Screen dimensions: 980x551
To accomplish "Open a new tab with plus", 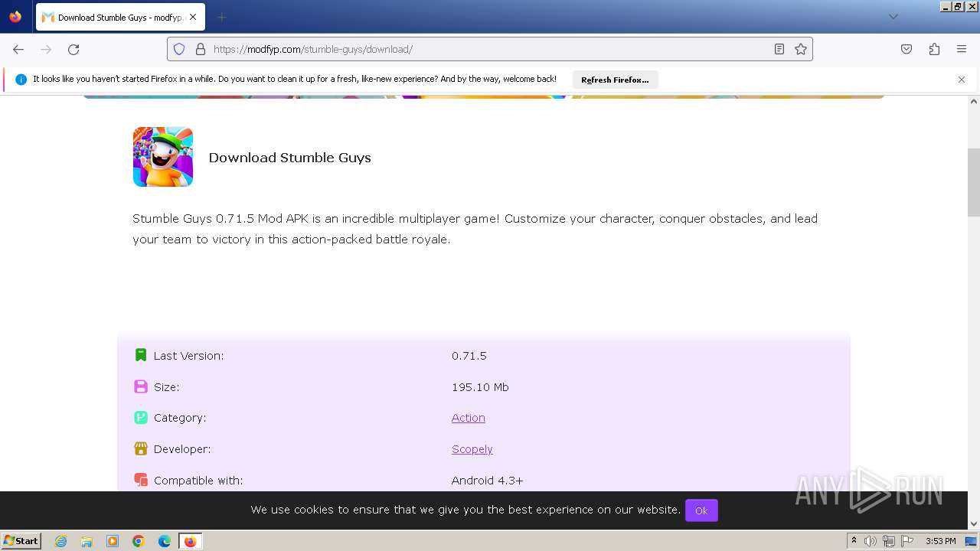I will 221,17.
